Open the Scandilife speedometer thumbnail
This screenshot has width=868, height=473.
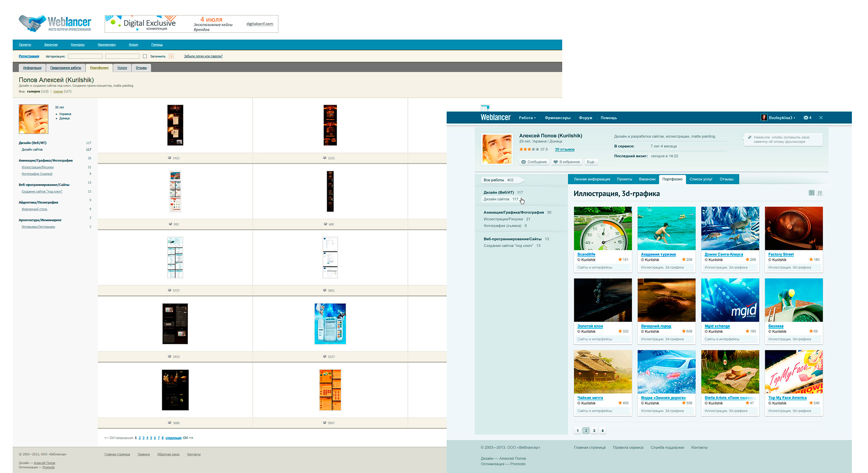[x=603, y=228]
